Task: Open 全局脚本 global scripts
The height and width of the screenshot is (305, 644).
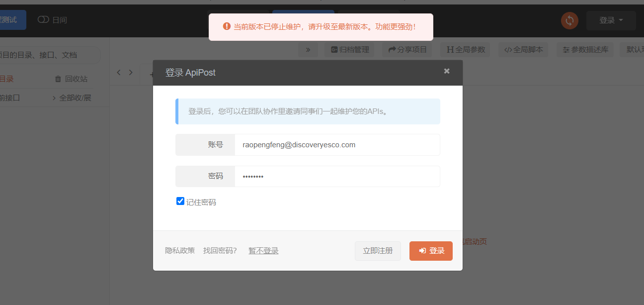Action: pyautogui.click(x=523, y=50)
